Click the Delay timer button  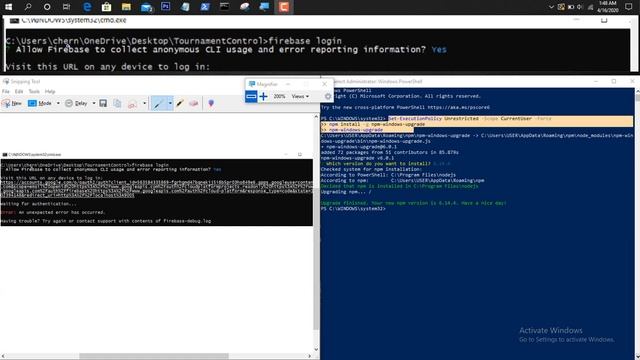coord(76,104)
